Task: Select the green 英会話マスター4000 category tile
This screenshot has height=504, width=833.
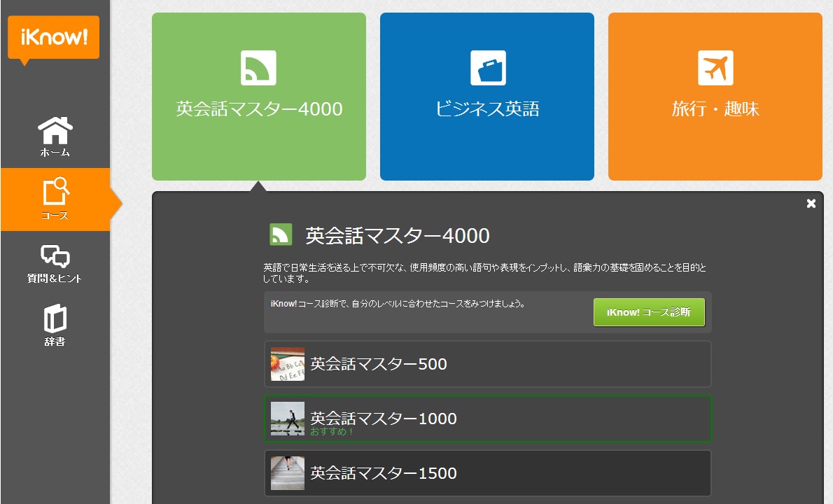Action: click(259, 97)
